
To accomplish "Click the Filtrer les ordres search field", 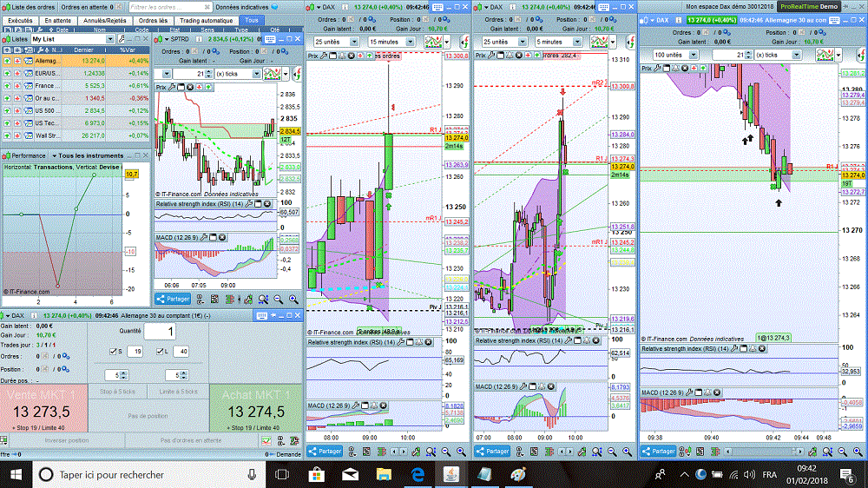I will pos(169,7).
